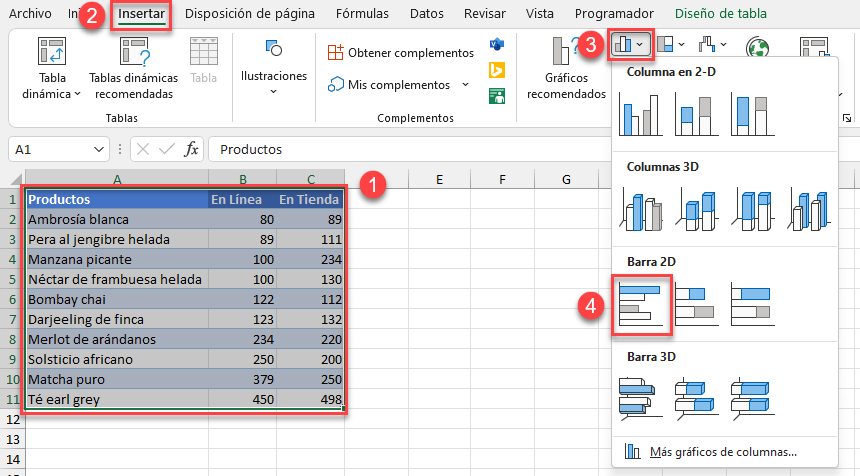Click Bing Maps add-in icon

496,70
